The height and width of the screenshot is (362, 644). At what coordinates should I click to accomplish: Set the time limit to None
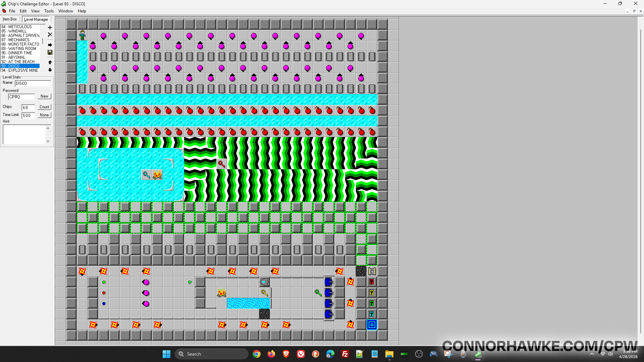click(44, 115)
